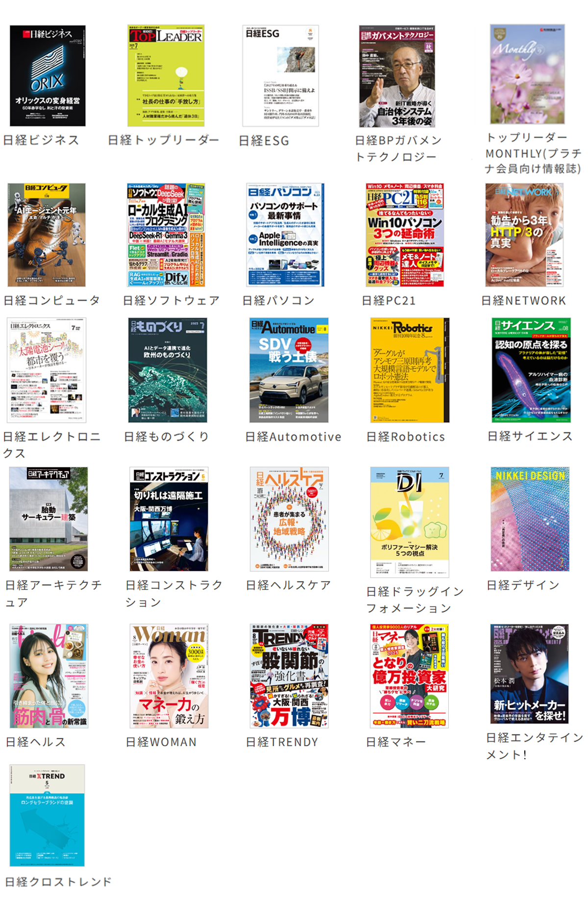
Task: Click the 日経エレクトロニクス title text
Action: pyautogui.click(x=52, y=445)
